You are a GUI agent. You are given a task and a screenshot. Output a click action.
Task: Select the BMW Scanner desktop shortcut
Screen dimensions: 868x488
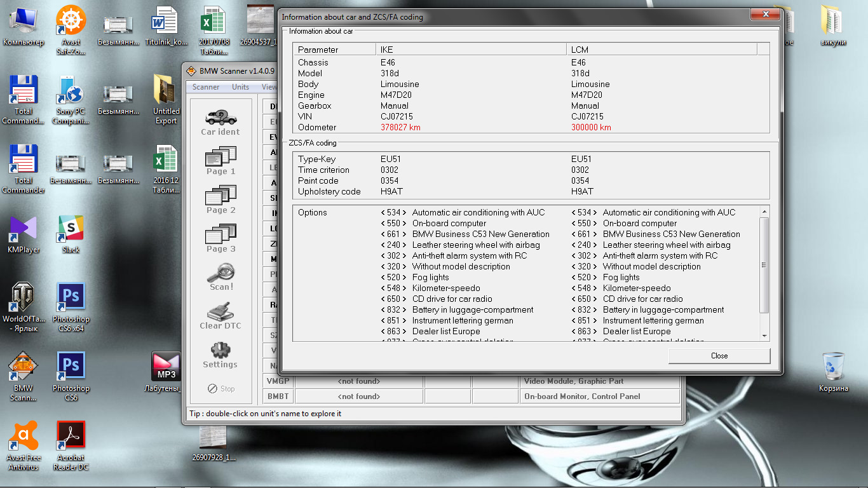24,377
